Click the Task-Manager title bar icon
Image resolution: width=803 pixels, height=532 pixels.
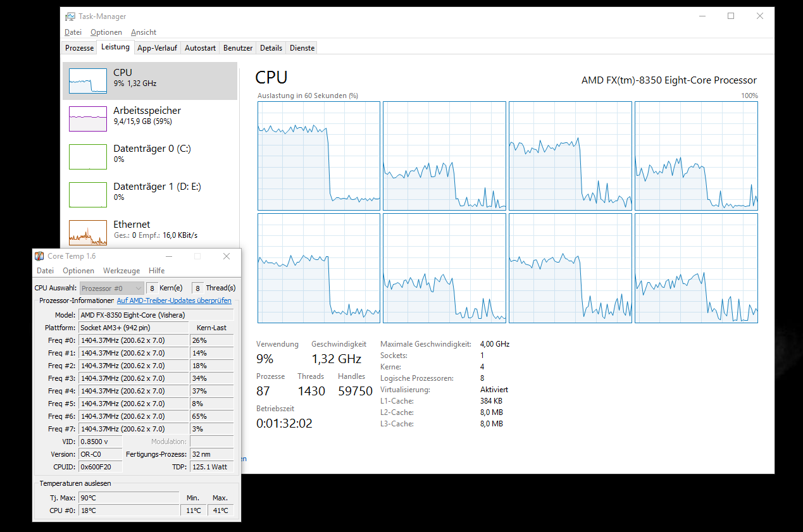pyautogui.click(x=70, y=16)
